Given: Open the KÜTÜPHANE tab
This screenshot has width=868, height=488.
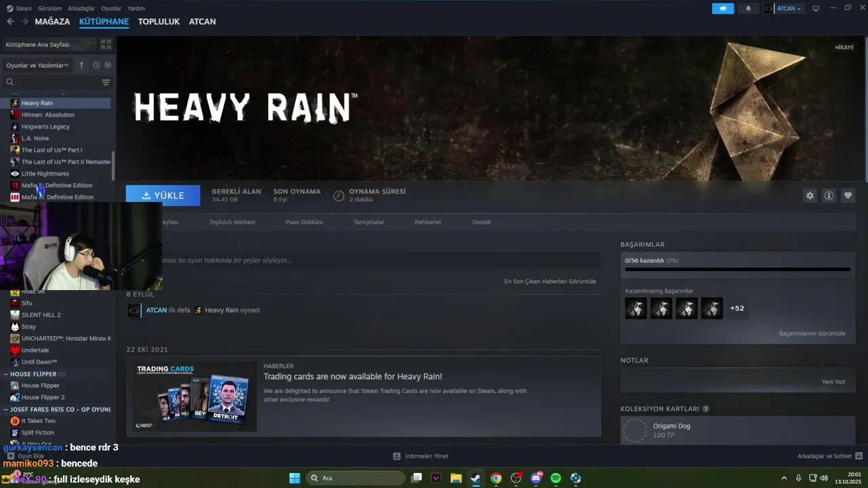Looking at the screenshot, I should point(104,22).
